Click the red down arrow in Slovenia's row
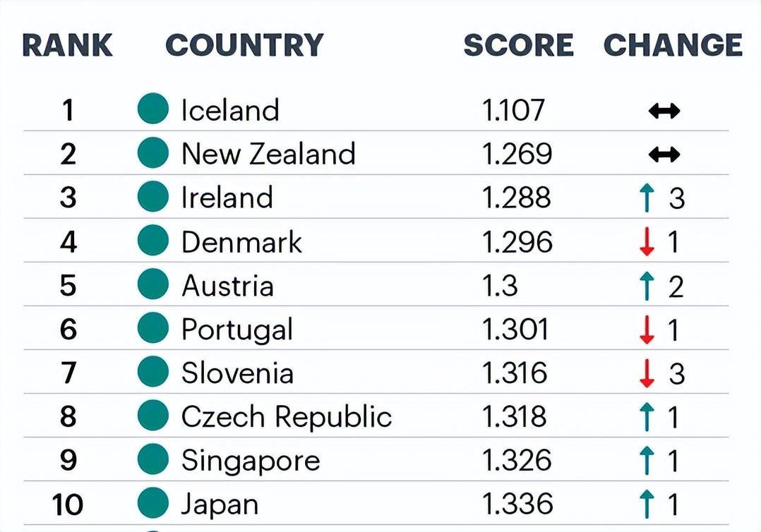This screenshot has height=532, width=761. click(647, 373)
